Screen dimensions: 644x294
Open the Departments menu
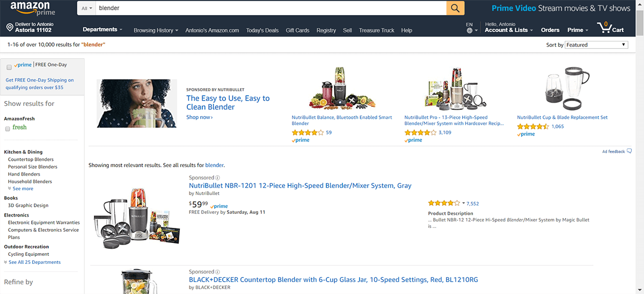click(102, 30)
